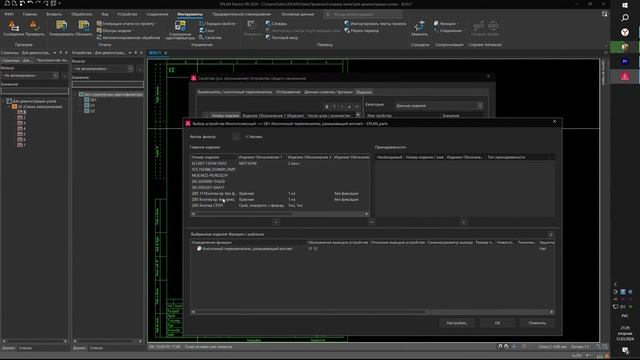Select the SIE.3SB3000-1HA20 row
The image size is (640, 360).
(x=280, y=182)
